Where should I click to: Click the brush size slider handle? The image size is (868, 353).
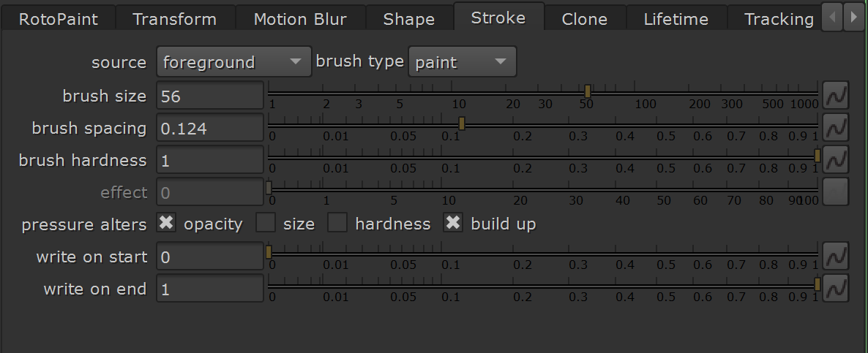[x=588, y=91]
